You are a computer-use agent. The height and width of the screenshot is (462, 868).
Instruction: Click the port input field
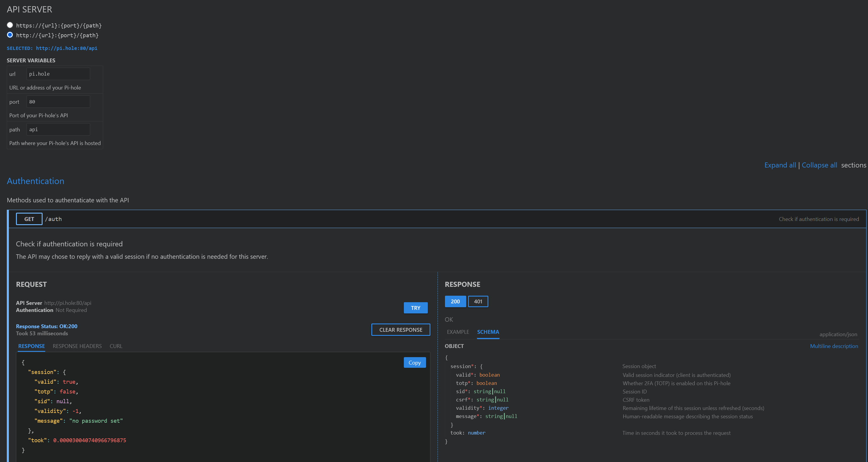[58, 102]
